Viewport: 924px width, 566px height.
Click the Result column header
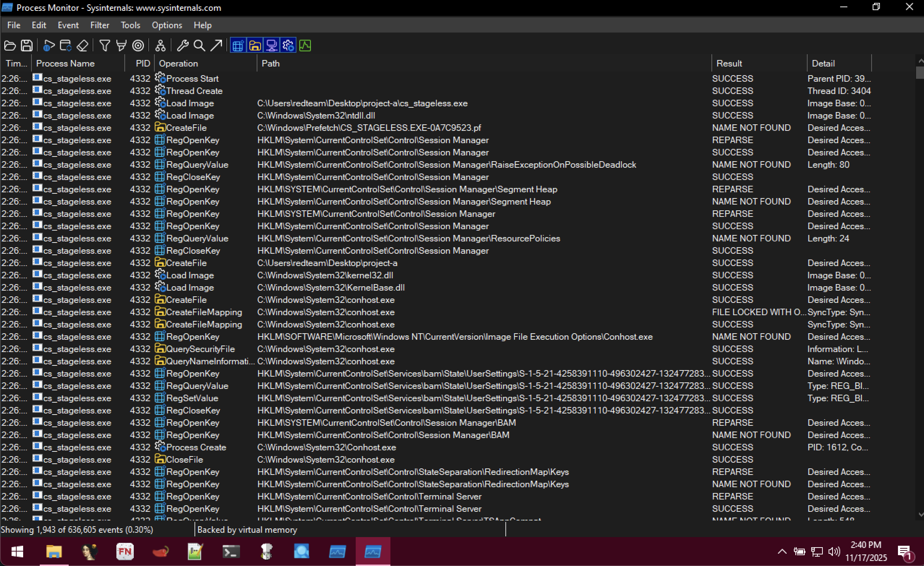tap(759, 63)
